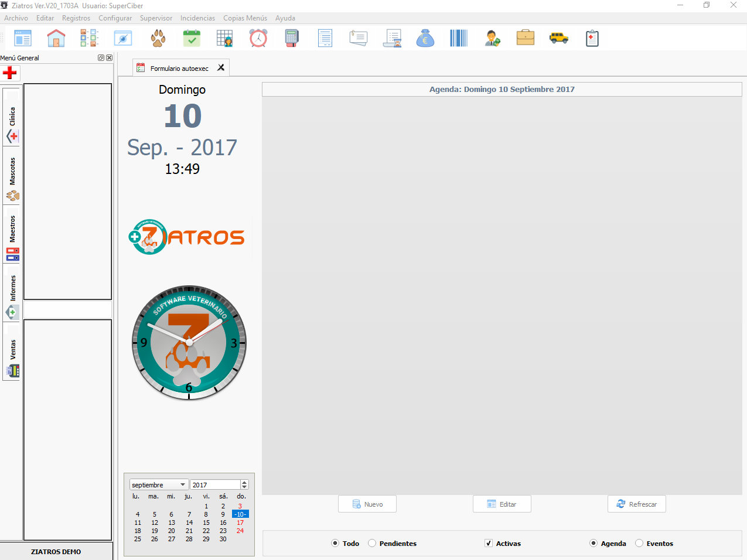Viewport: 747px width, 560px height.
Task: Click the window layout toolbar icon
Action: [x=23, y=39]
